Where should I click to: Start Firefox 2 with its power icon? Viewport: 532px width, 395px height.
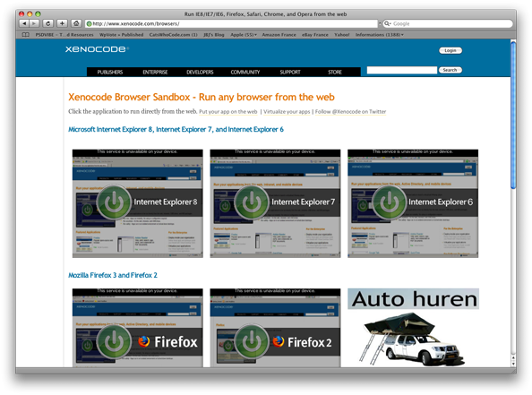tap(252, 341)
